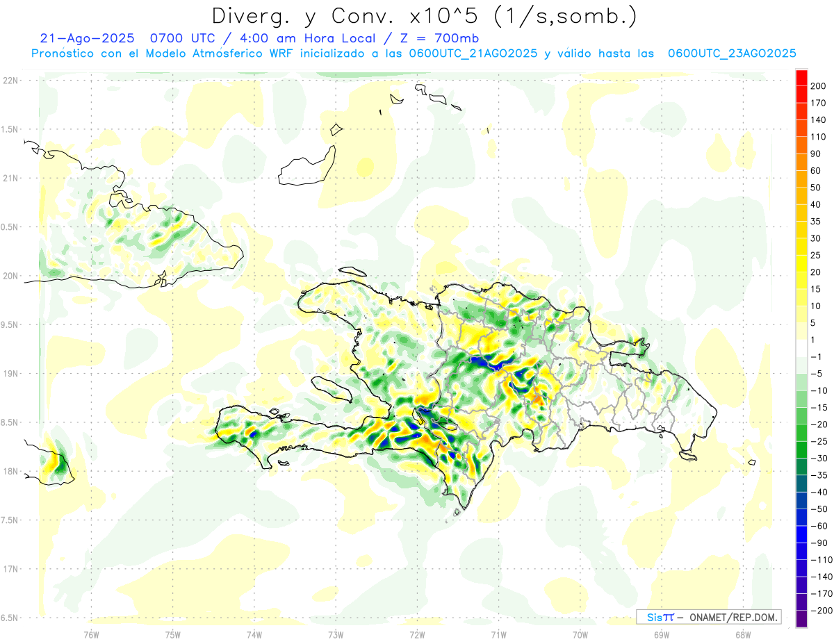Click the '76W' longitude label

(91, 634)
